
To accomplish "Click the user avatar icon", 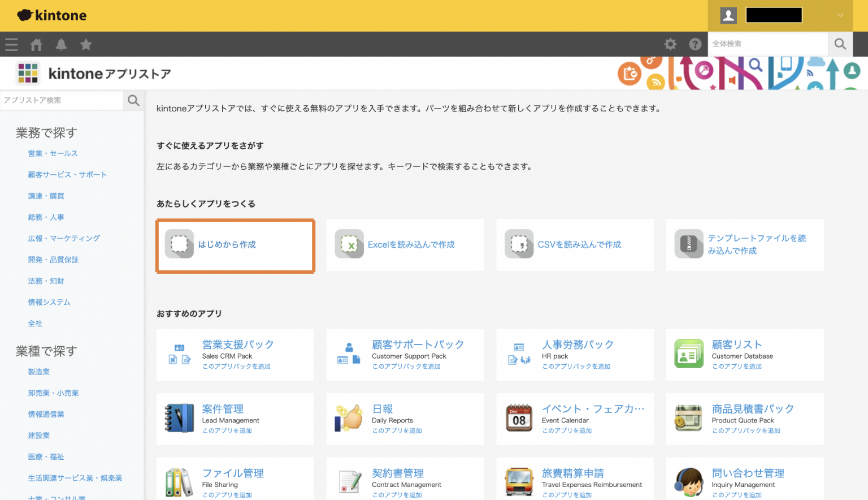I will coord(728,15).
